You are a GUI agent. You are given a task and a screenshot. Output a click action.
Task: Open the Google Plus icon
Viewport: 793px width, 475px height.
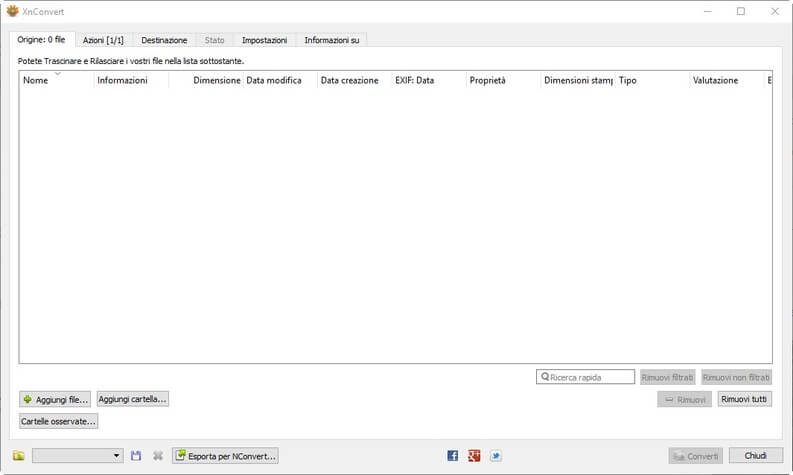point(474,456)
